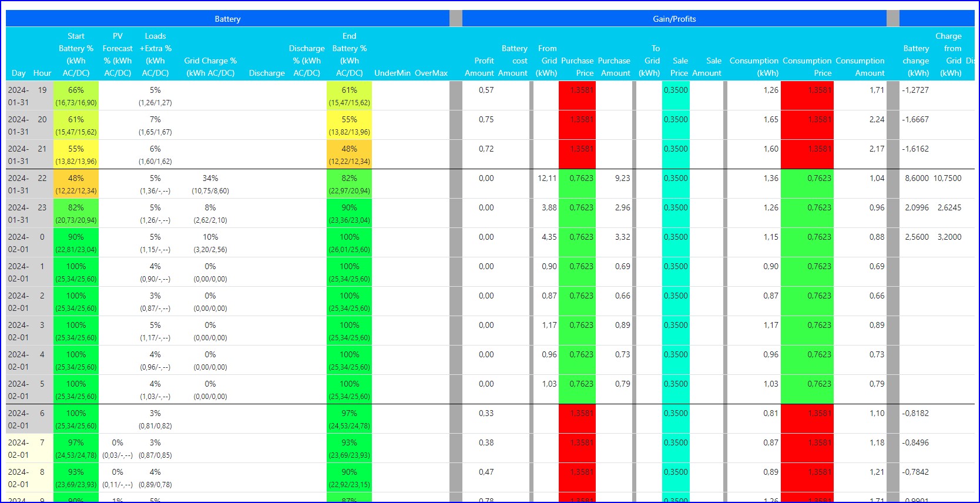Click the Sale Price column header
The width and height of the screenshot is (980, 503).
click(x=680, y=67)
